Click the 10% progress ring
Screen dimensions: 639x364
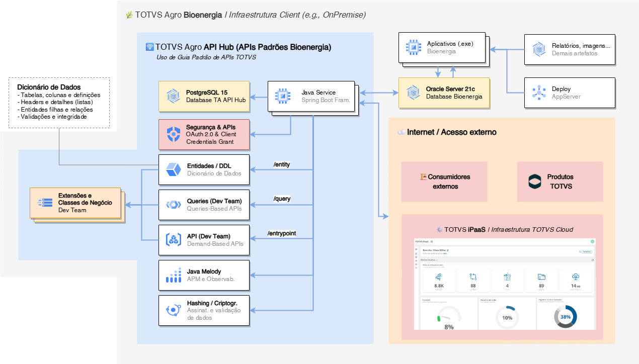507,317
